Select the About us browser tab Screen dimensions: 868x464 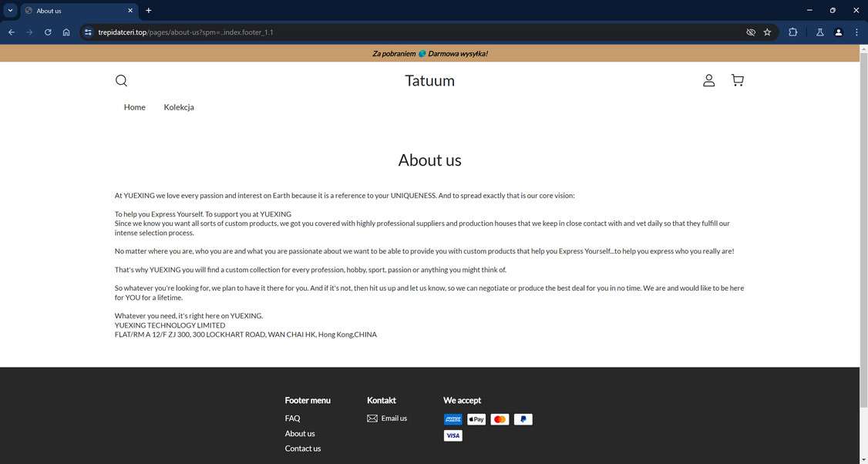coord(79,11)
